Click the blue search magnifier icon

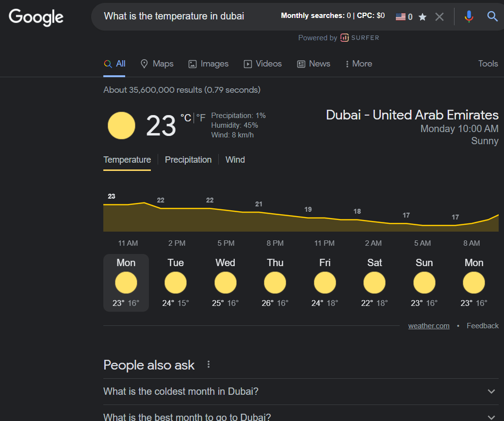(492, 17)
